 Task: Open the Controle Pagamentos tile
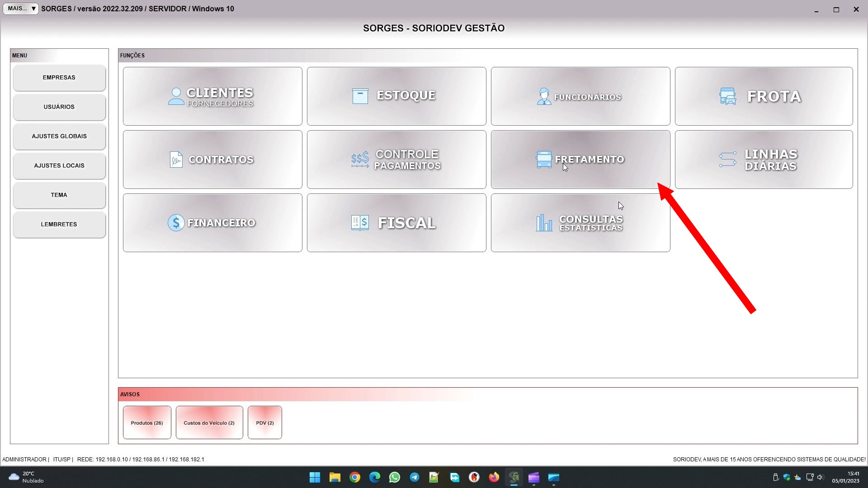point(396,160)
